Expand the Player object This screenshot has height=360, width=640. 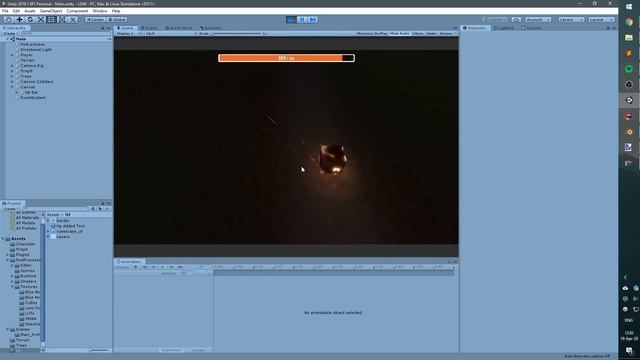click(x=12, y=55)
